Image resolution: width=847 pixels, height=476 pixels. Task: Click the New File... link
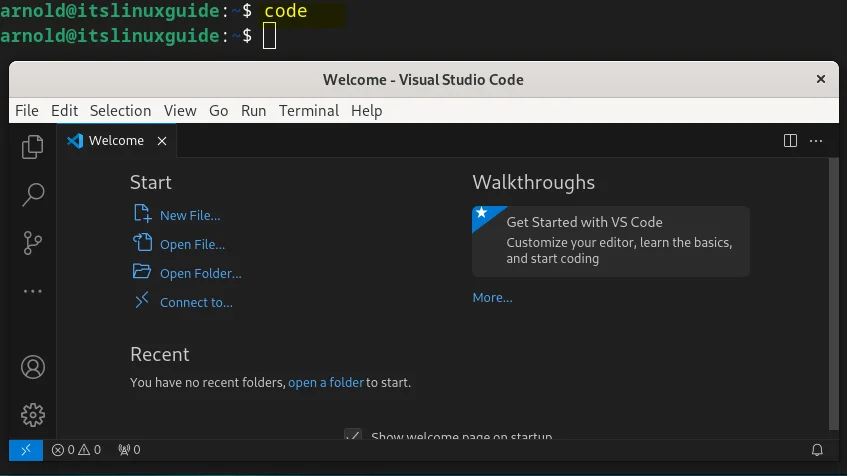[190, 216]
